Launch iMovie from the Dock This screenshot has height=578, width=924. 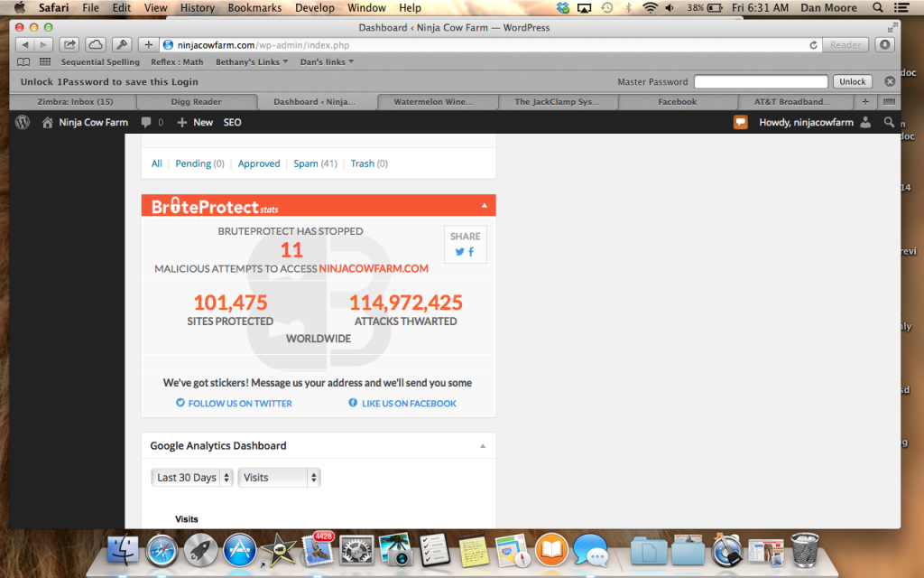278,550
